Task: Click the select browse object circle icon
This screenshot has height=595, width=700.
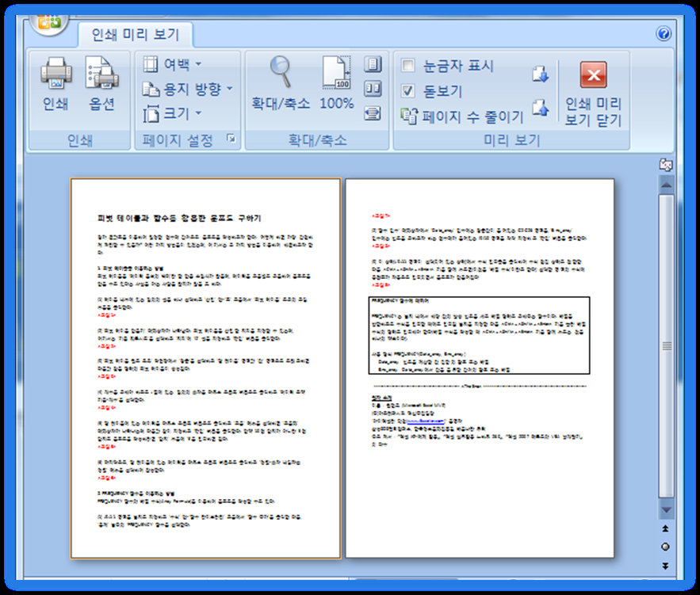Action: click(666, 547)
